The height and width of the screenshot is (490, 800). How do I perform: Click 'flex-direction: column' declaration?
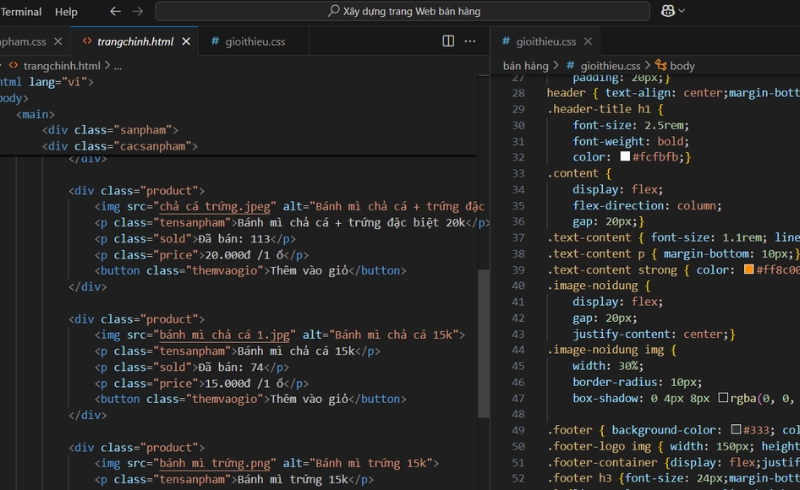click(647, 205)
